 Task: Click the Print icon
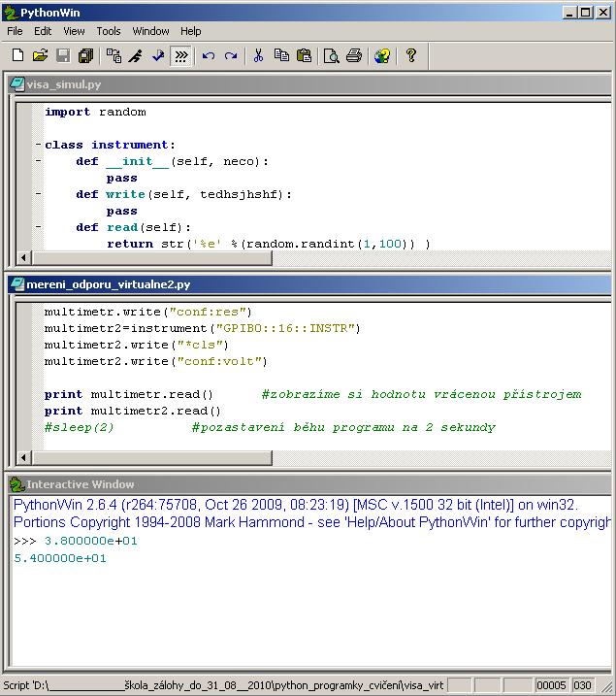(x=354, y=55)
